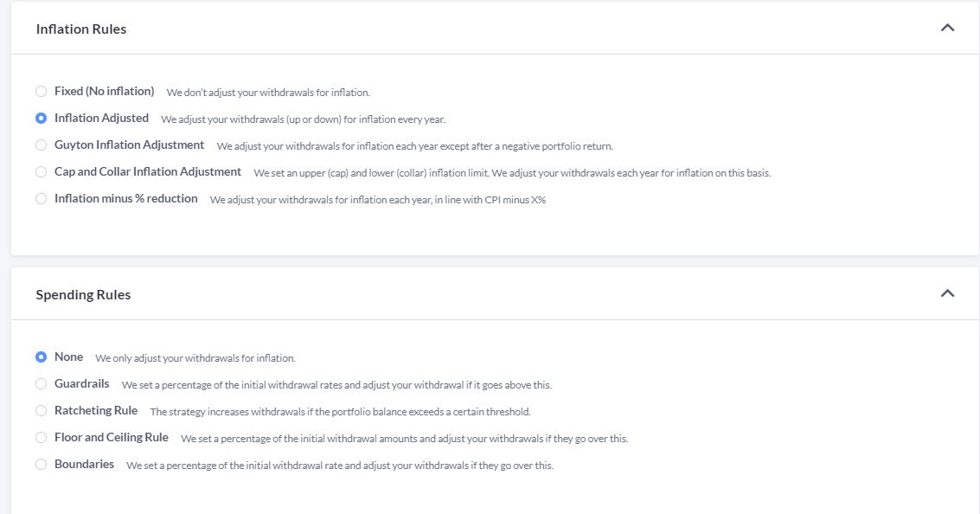Screen dimensions: 980x514
Task: Click the Floor and Ceiling Rule label
Action: [111, 437]
